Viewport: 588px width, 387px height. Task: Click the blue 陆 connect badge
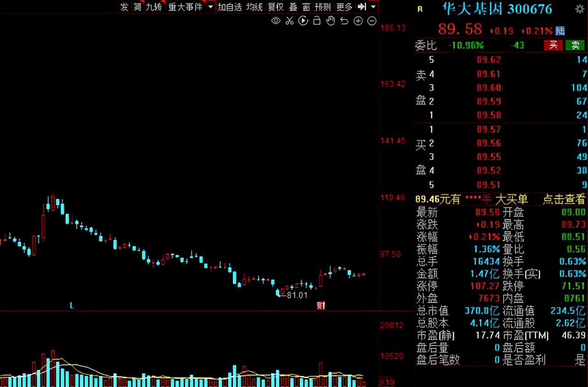[560, 31]
